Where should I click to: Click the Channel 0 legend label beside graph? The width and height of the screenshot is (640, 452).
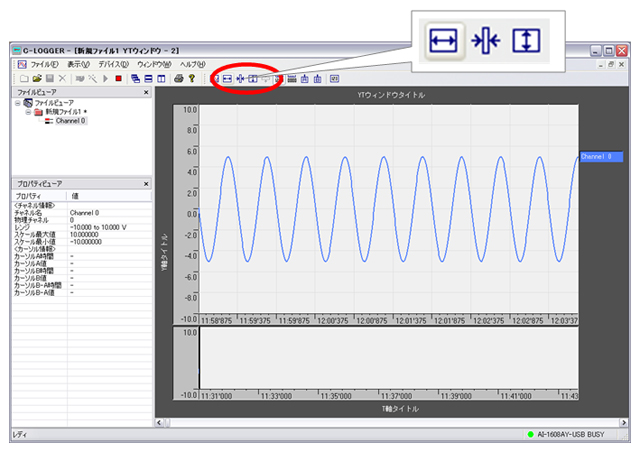point(601,156)
